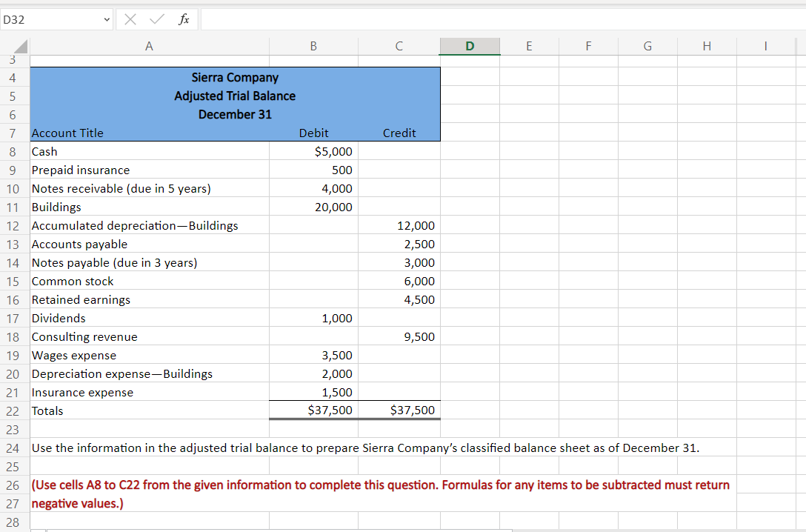Click the horizontal scrollbar at sheet bottom
The width and height of the screenshot is (806, 532).
pyautogui.click(x=280, y=531)
